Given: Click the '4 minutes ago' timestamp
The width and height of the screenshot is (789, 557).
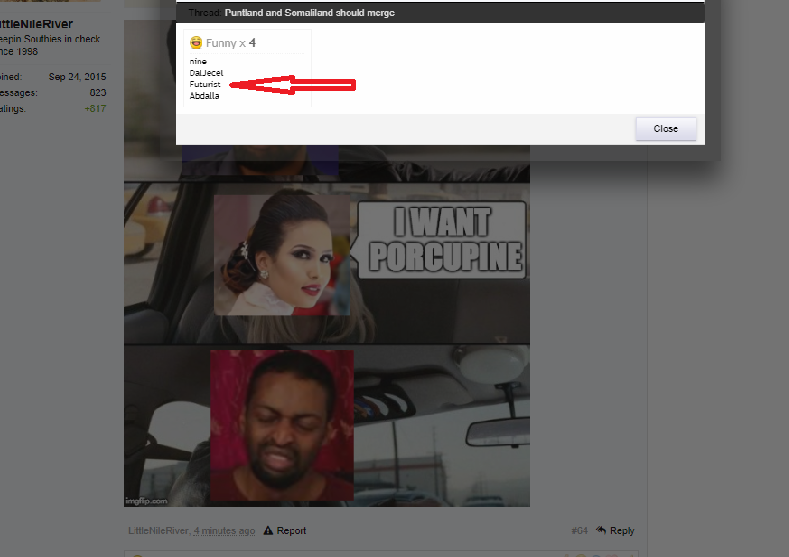Looking at the screenshot, I should pyautogui.click(x=224, y=531).
